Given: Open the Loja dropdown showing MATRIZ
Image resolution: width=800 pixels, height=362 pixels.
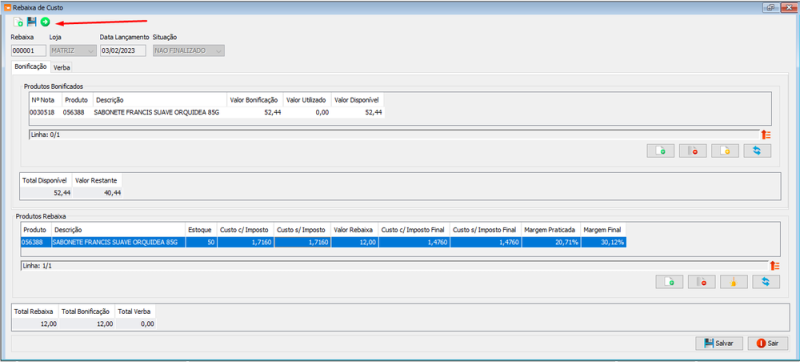Looking at the screenshot, I should 72,50.
